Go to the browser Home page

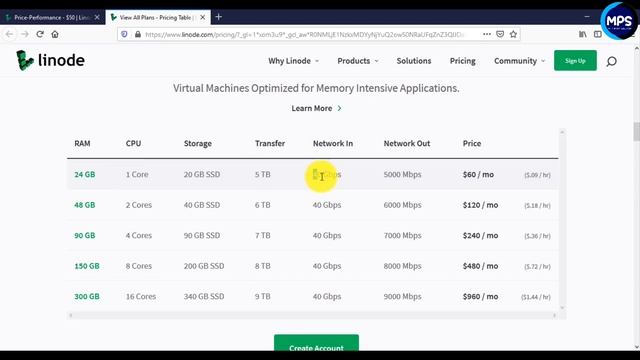pos(55,34)
